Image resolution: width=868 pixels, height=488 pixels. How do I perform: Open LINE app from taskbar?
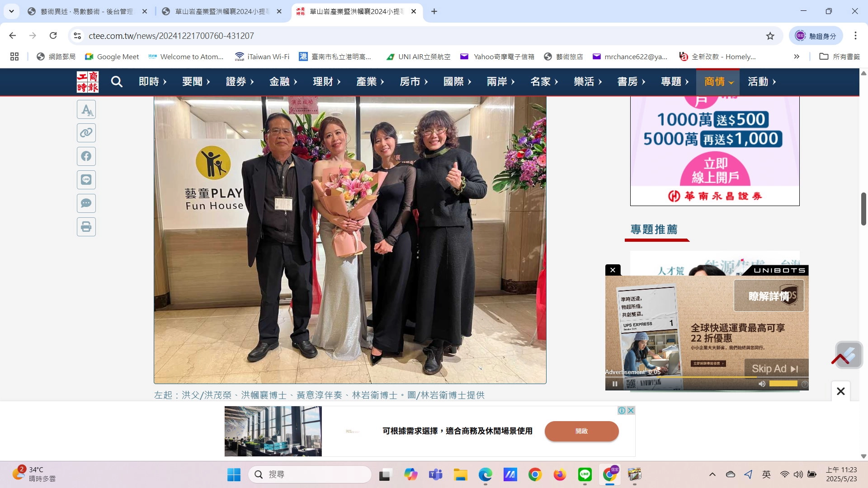pos(585,474)
